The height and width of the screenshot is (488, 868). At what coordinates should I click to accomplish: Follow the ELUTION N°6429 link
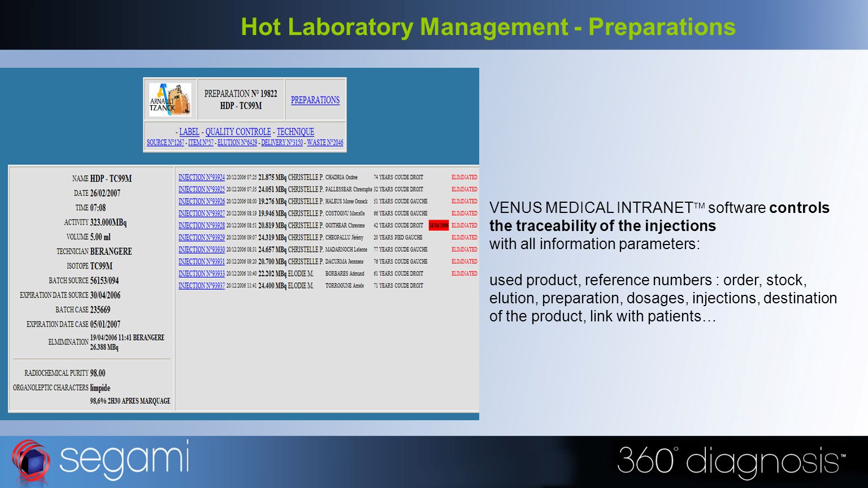coord(237,143)
